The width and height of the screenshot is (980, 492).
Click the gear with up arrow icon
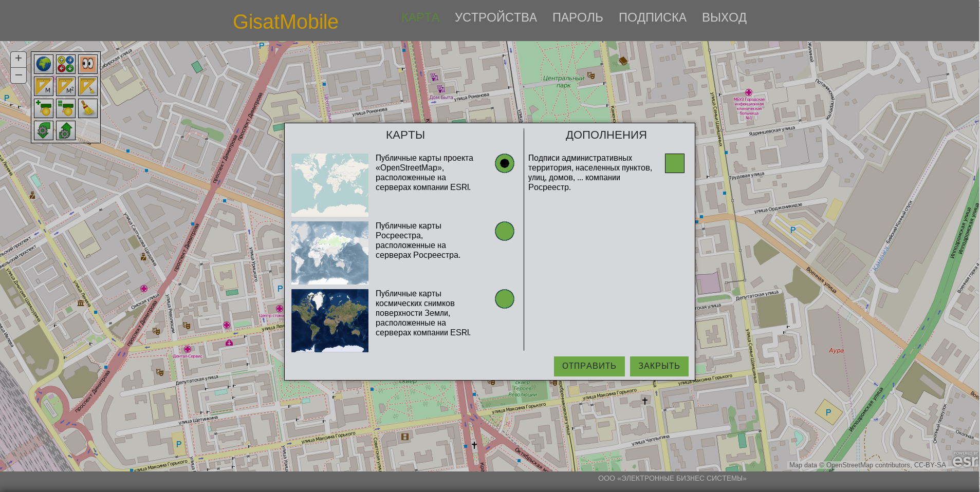[x=66, y=130]
